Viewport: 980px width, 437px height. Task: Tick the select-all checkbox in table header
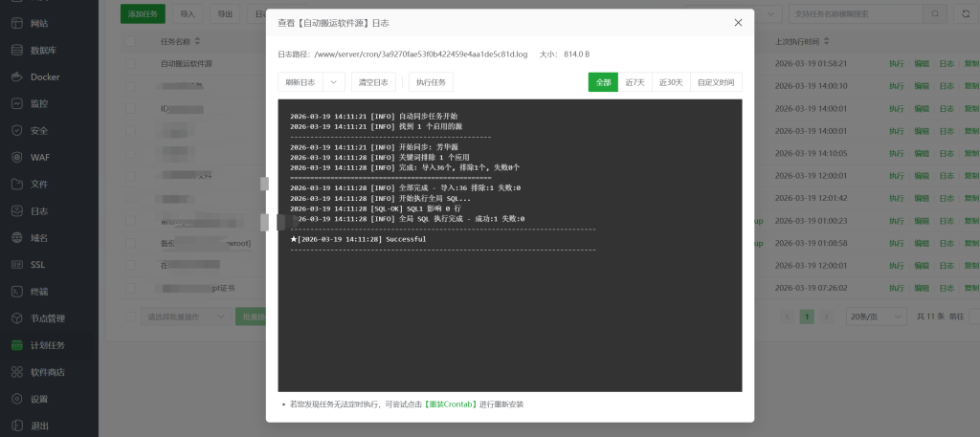130,42
